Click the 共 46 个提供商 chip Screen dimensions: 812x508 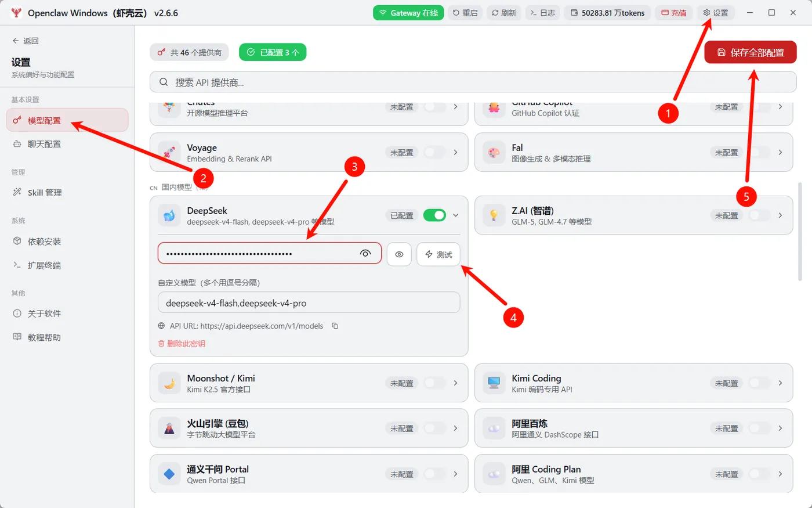189,52
